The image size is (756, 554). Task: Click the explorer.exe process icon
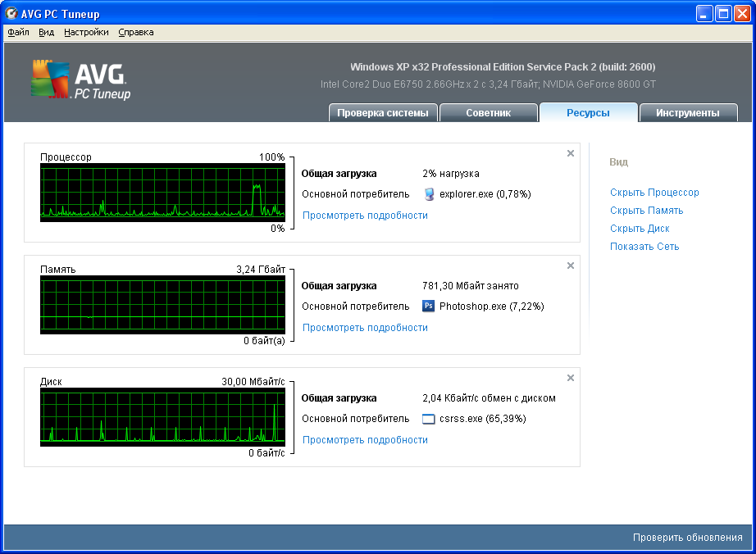[x=429, y=194]
